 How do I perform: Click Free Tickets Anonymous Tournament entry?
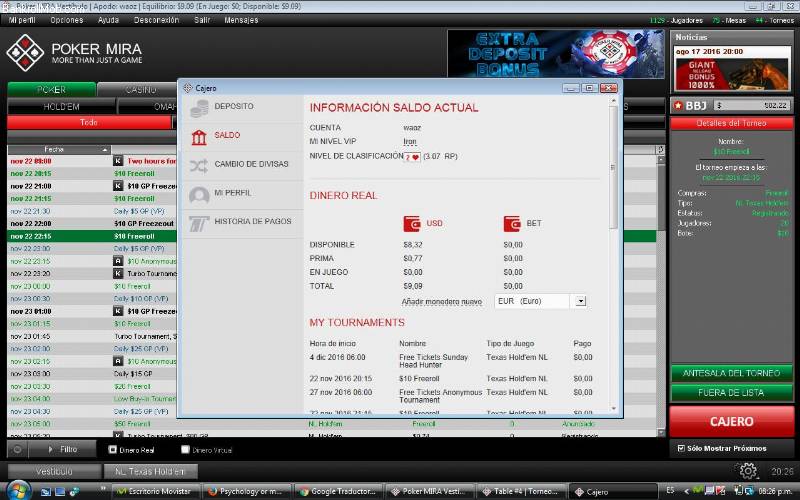[x=440, y=396]
